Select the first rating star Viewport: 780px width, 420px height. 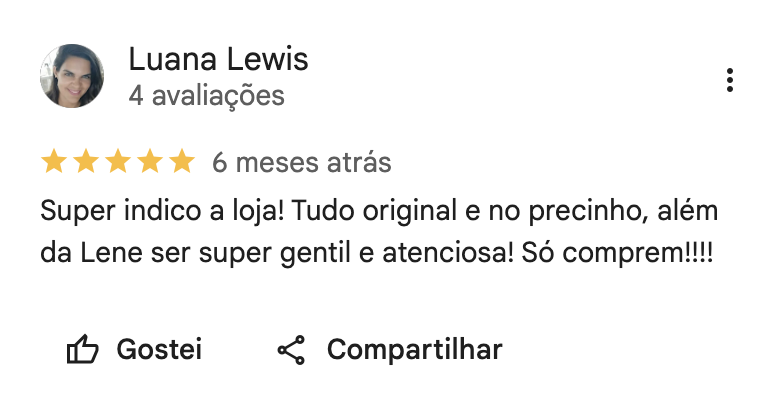pos(54,161)
